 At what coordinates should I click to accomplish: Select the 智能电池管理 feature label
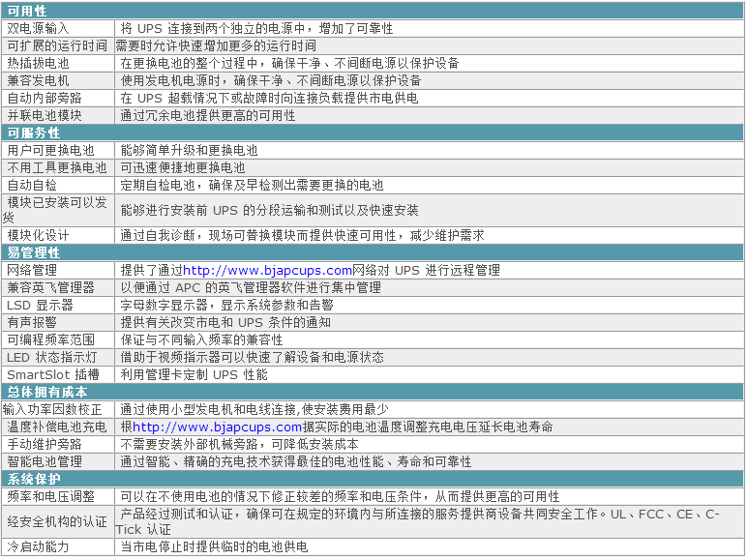click(45, 461)
